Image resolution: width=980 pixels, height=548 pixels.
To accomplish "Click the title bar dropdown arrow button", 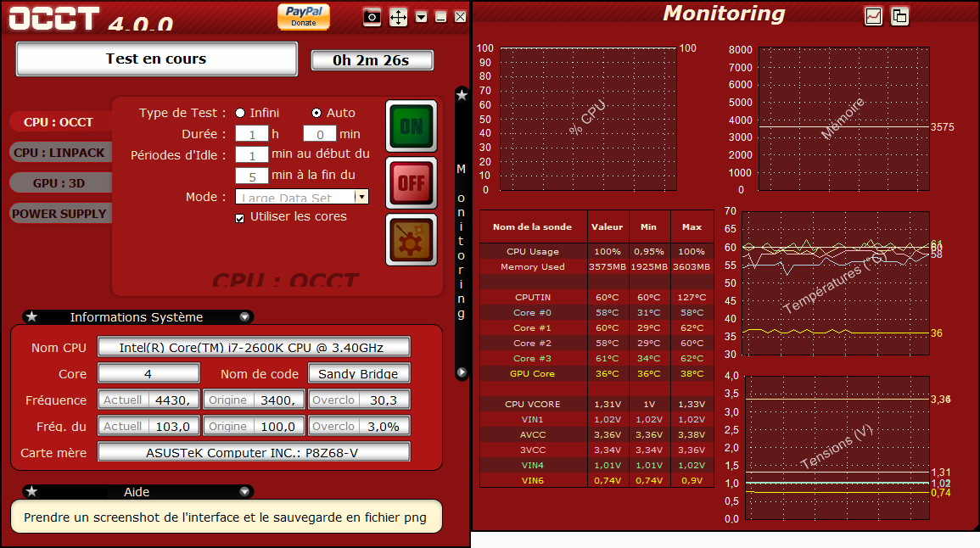I will (421, 17).
